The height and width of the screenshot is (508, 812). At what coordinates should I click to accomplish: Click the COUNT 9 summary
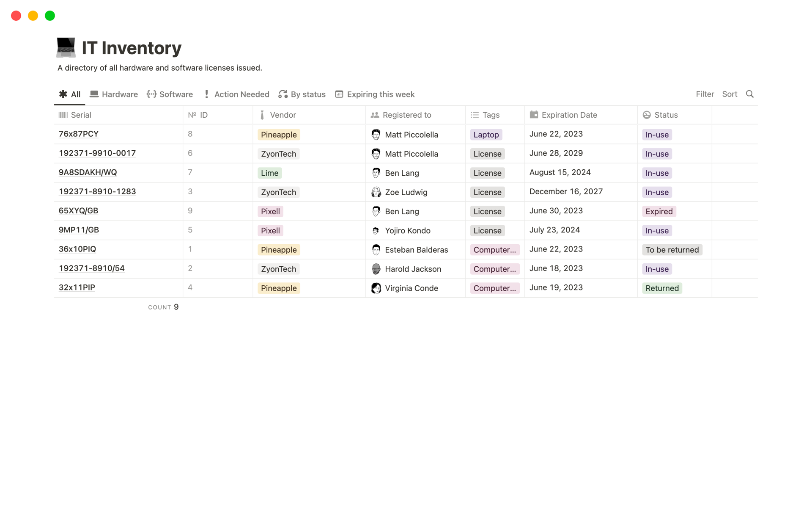tap(163, 307)
